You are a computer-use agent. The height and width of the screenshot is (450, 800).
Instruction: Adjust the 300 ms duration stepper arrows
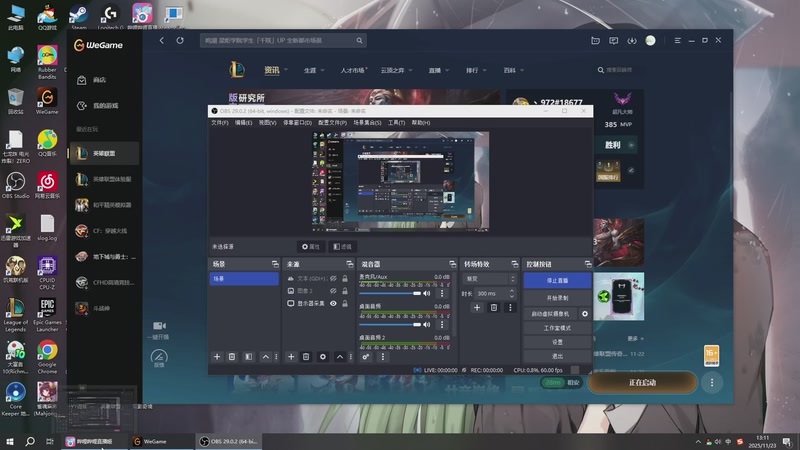(x=512, y=293)
